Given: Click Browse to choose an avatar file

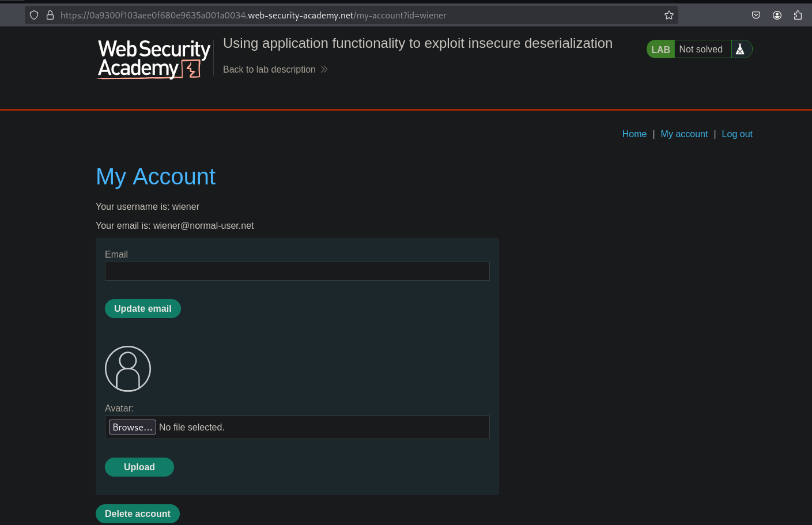Looking at the screenshot, I should 132,428.
